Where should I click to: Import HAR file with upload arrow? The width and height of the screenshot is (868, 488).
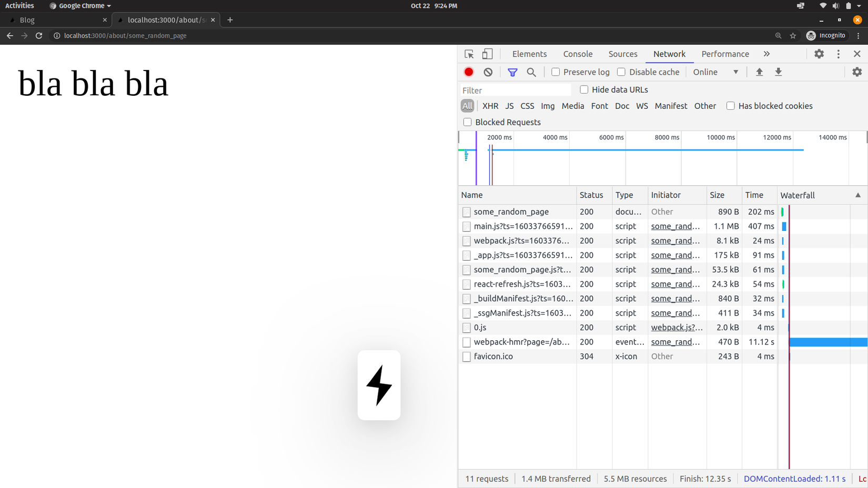[x=759, y=72]
